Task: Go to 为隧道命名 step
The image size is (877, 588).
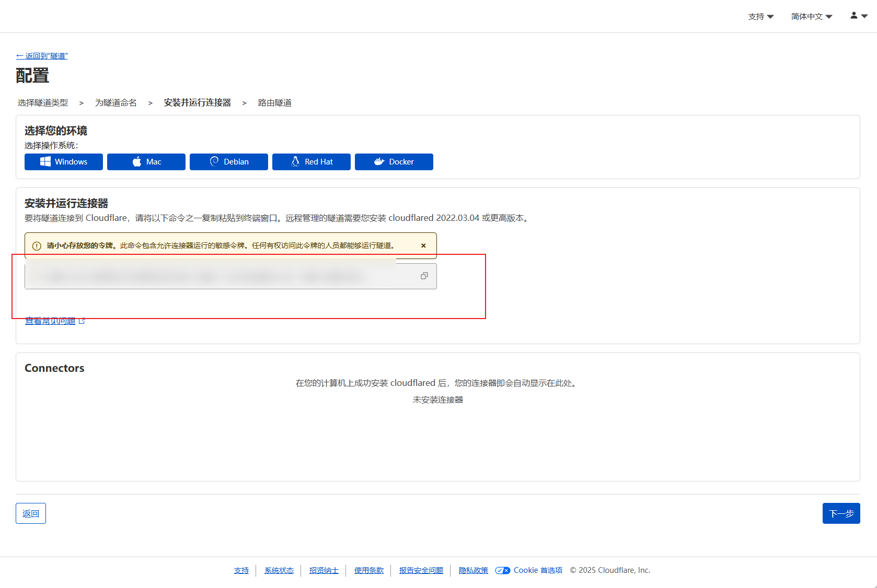Action: [116, 103]
